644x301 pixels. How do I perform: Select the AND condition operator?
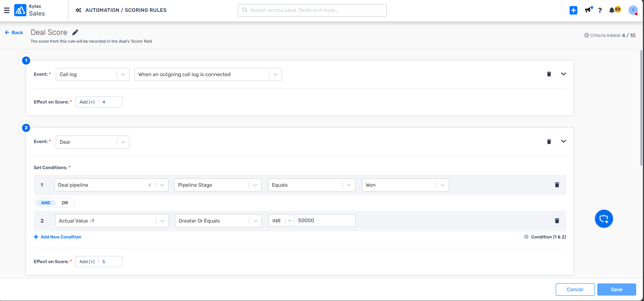[x=46, y=203]
